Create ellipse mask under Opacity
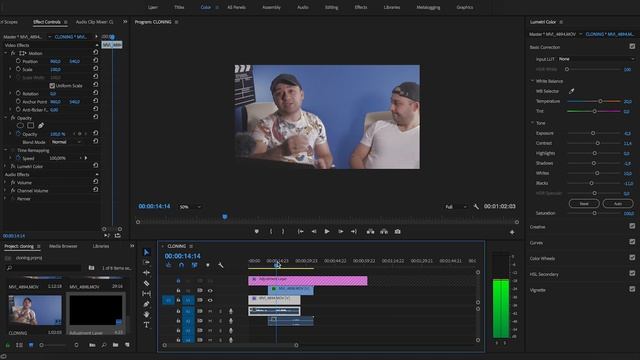 pos(20,126)
